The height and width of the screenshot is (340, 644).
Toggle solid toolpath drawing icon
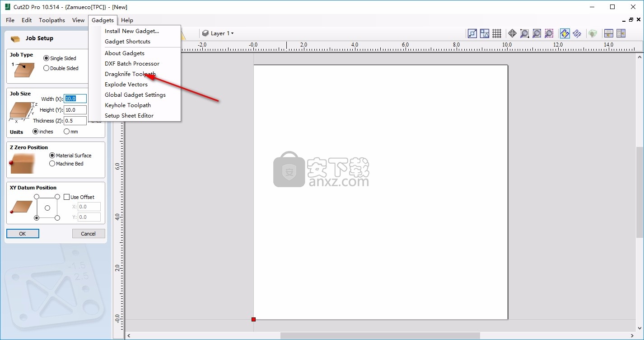click(x=577, y=33)
